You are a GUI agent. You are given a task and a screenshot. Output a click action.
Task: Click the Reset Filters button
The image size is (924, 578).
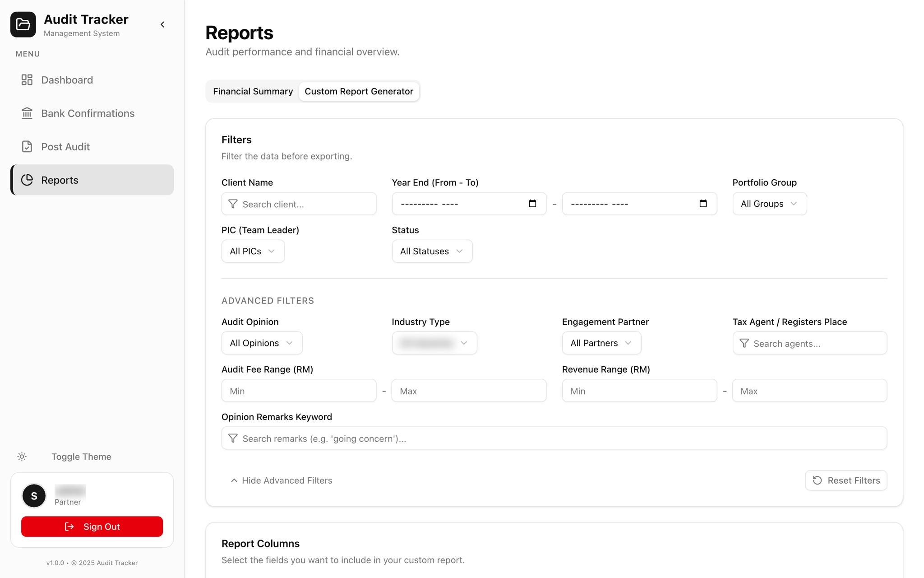846,480
